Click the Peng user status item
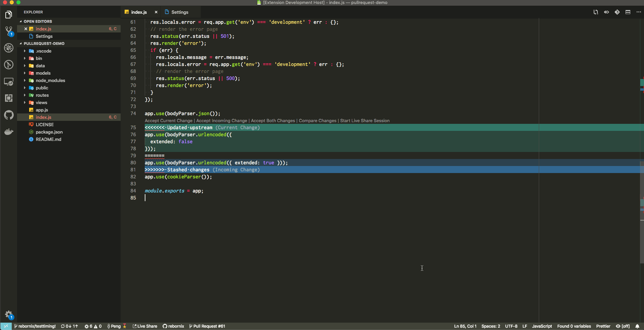Viewport: 644px width, 330px height. (117, 326)
